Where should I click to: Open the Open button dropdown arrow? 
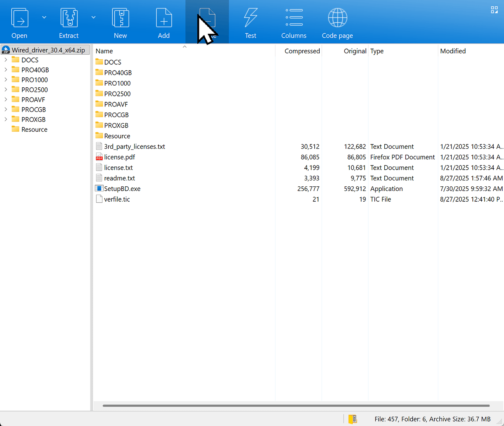(x=44, y=17)
